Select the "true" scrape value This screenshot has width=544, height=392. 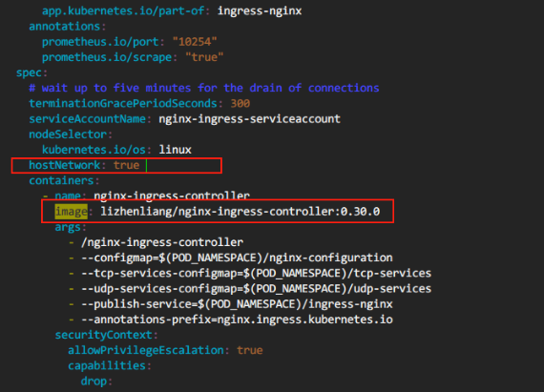click(204, 57)
